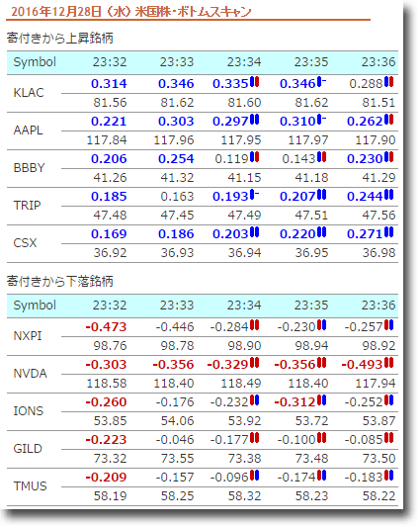
Task: Click the candle icon beside TMUS -0.183
Action: [388, 475]
